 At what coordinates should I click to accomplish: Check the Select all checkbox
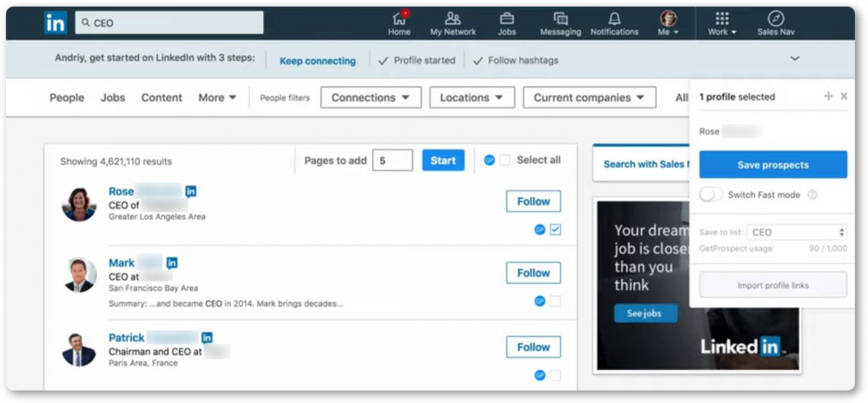(504, 161)
